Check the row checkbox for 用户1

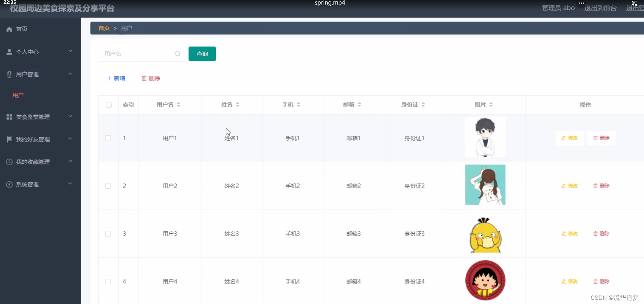[x=108, y=138]
